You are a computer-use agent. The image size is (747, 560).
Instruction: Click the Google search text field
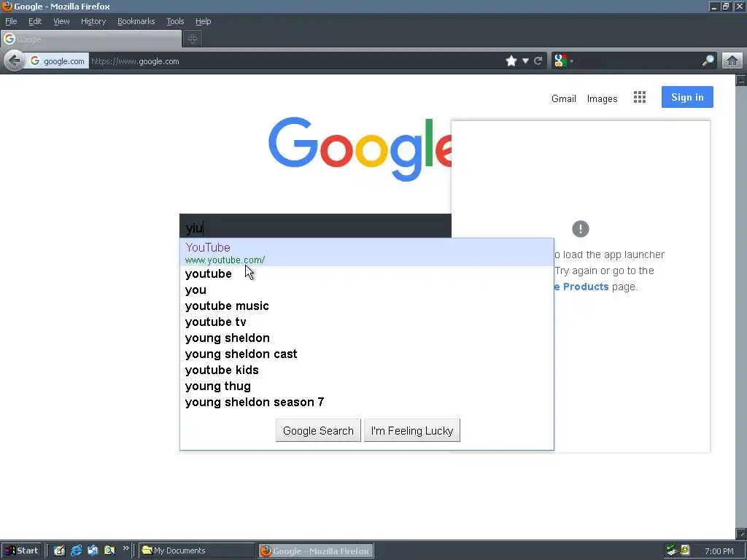coord(315,227)
